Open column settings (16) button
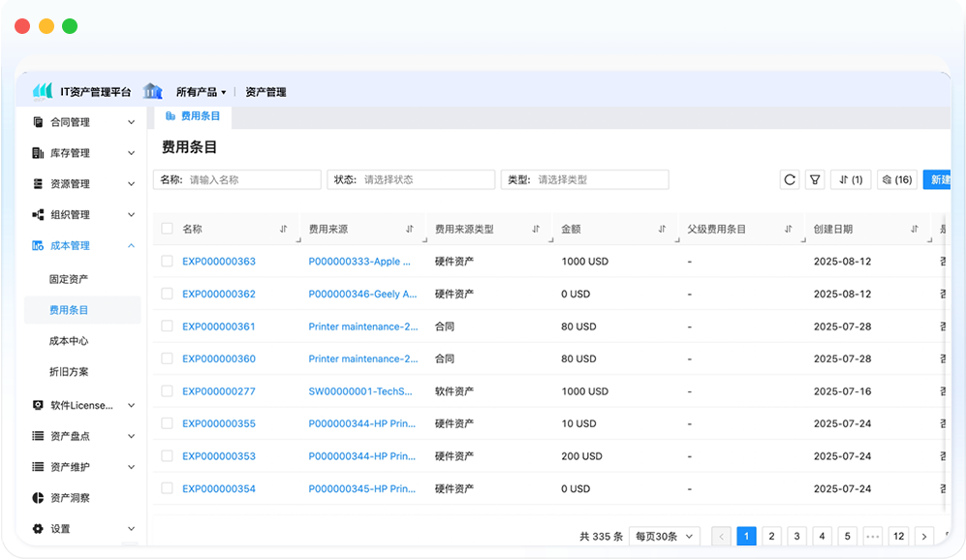Image resolution: width=966 pixels, height=560 pixels. 896,180
